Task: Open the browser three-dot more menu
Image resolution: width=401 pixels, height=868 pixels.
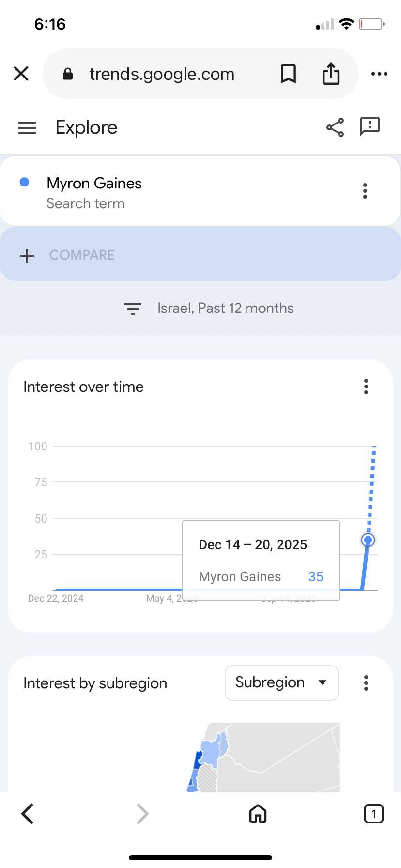Action: [379, 74]
